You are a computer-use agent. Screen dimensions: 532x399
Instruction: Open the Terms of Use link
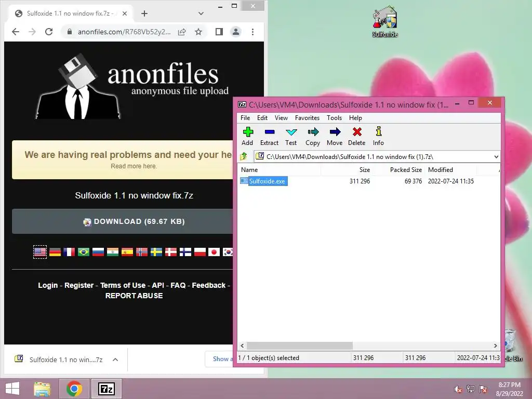pyautogui.click(x=123, y=285)
